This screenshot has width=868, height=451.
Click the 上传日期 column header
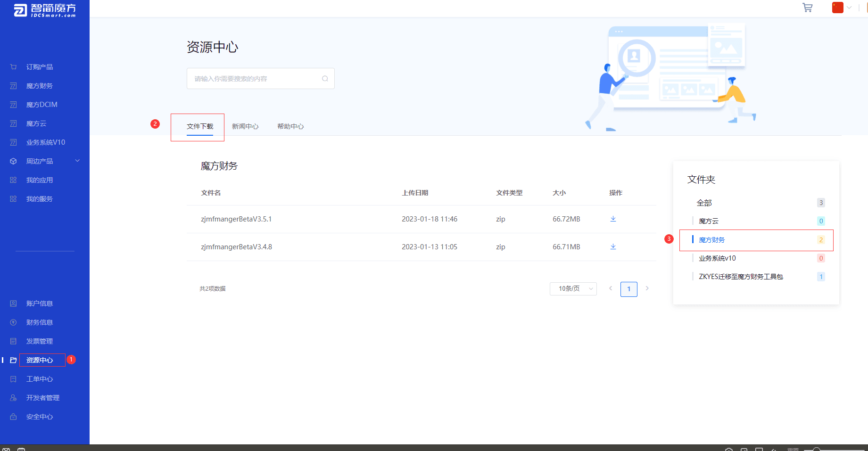pyautogui.click(x=415, y=193)
